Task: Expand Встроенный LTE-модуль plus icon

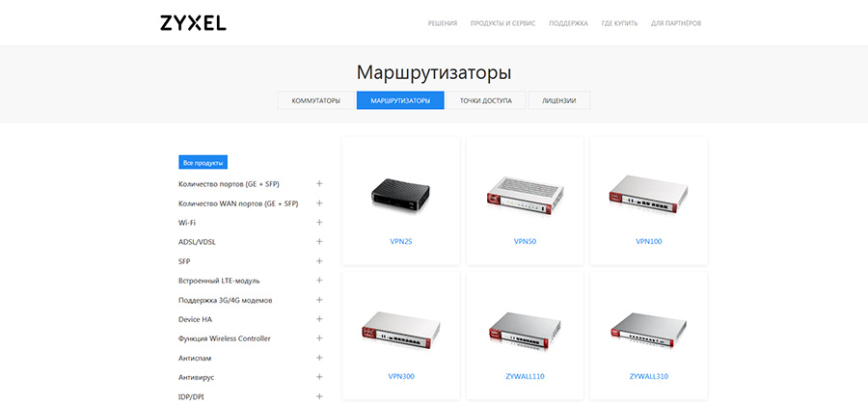Action: 319,281
